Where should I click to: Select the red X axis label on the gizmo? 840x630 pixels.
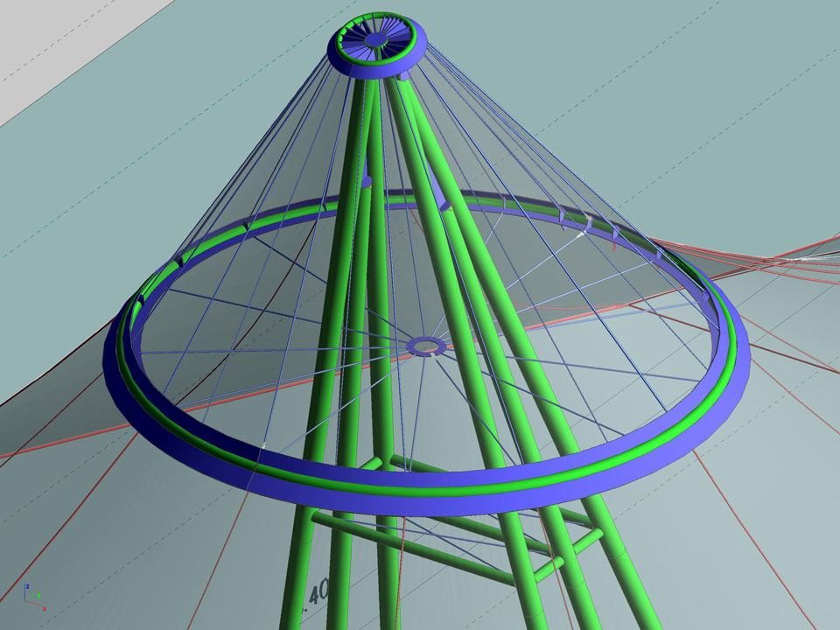coord(44,608)
